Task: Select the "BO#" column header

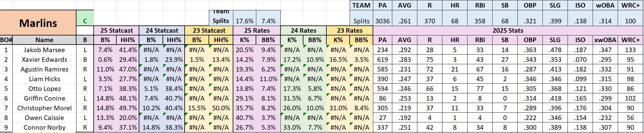Action: coord(6,40)
